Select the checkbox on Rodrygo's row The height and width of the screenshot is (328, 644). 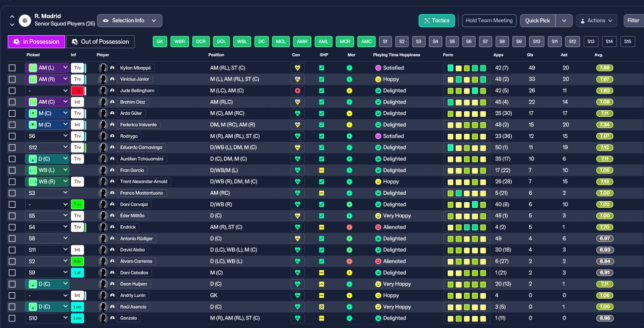click(x=12, y=136)
